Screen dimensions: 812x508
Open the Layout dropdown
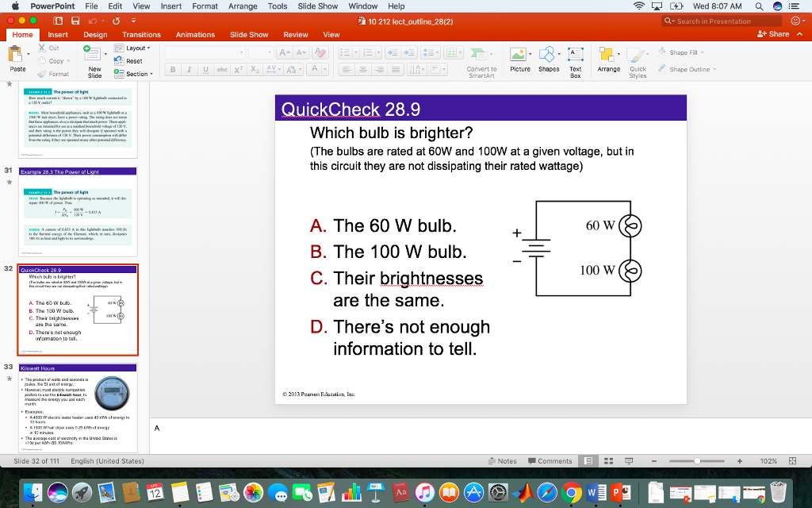[132, 48]
